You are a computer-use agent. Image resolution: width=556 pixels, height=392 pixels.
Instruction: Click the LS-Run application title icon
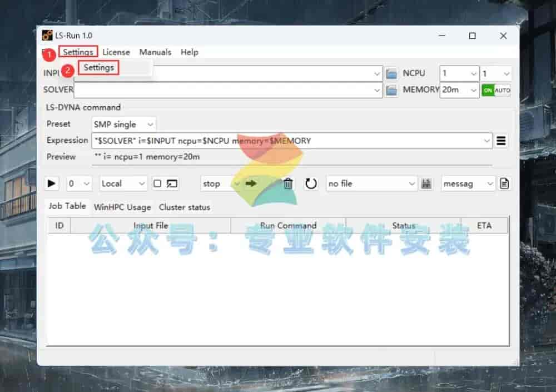pyautogui.click(x=47, y=36)
